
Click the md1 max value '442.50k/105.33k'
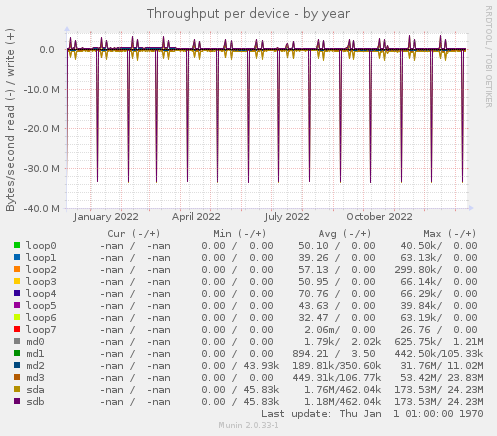(439, 354)
